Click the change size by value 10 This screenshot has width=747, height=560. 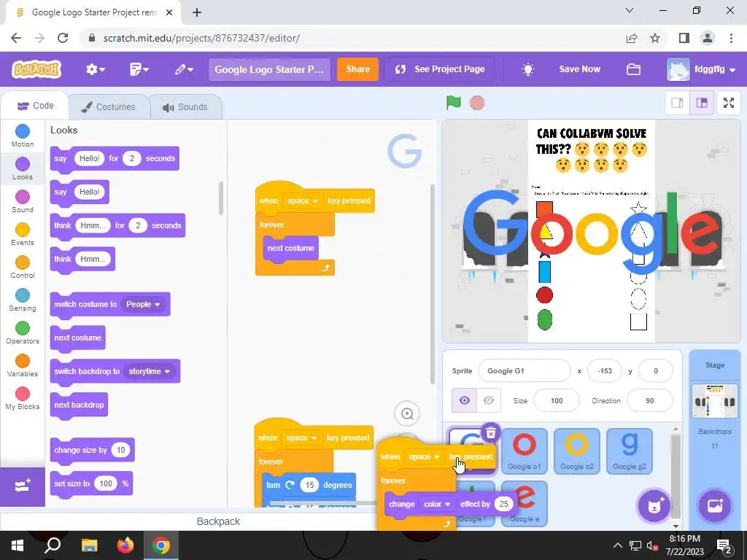(x=120, y=450)
